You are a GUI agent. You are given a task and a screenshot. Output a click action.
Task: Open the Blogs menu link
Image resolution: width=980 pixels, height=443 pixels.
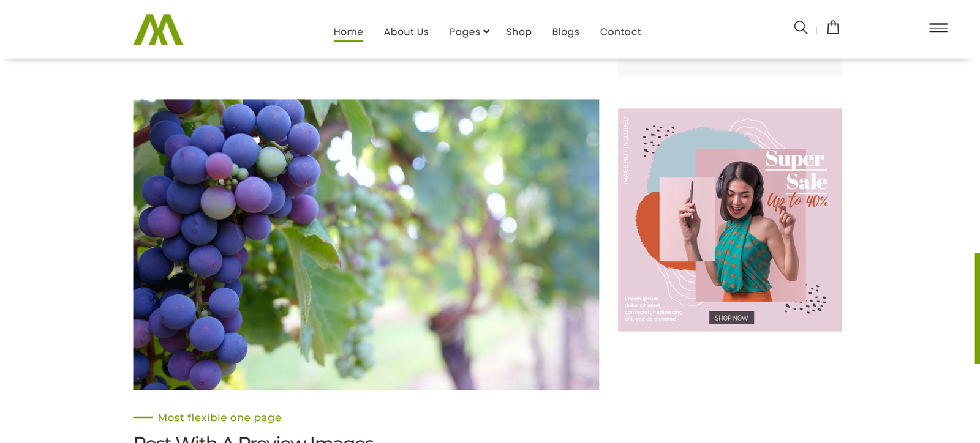click(565, 32)
